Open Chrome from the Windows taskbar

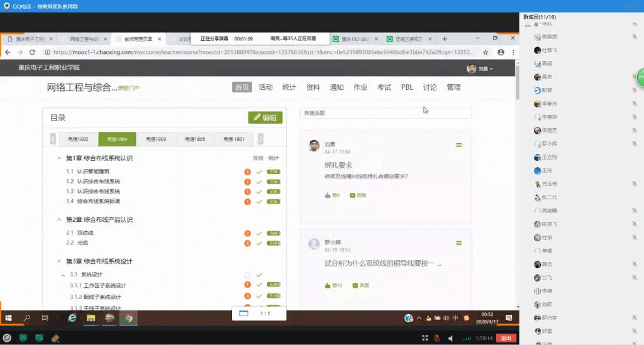(128, 318)
